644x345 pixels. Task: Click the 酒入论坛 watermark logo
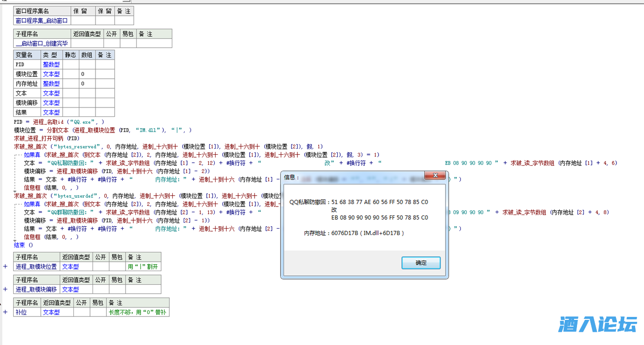click(x=598, y=324)
